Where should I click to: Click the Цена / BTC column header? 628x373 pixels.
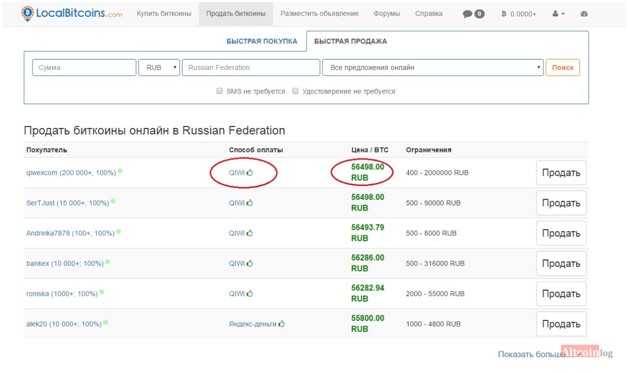(370, 150)
